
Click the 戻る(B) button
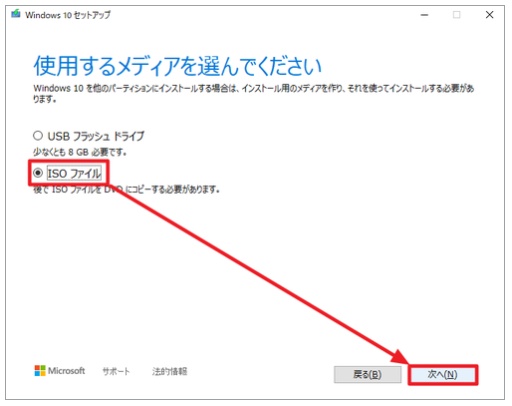point(367,375)
